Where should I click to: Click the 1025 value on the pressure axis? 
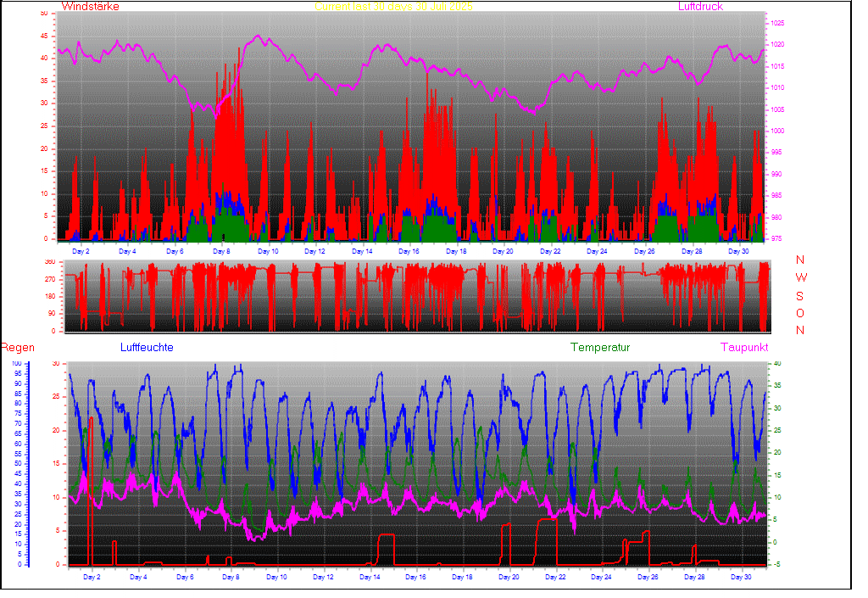click(777, 23)
